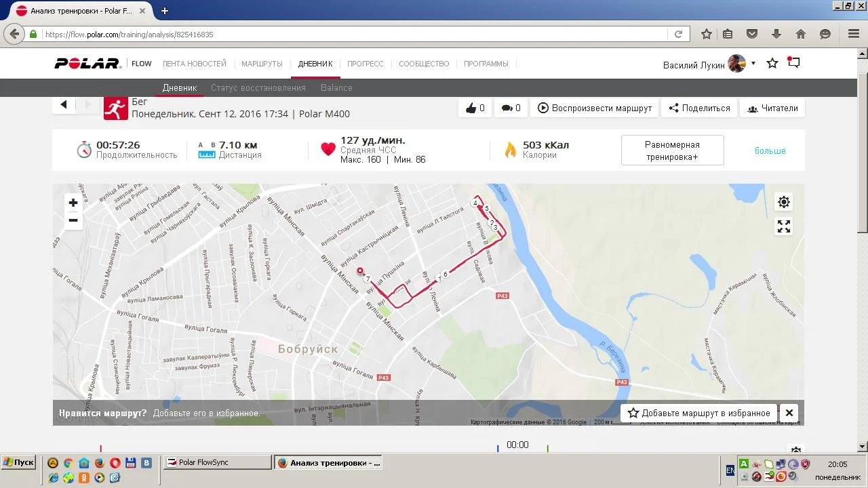Open Программы menu

coord(486,64)
